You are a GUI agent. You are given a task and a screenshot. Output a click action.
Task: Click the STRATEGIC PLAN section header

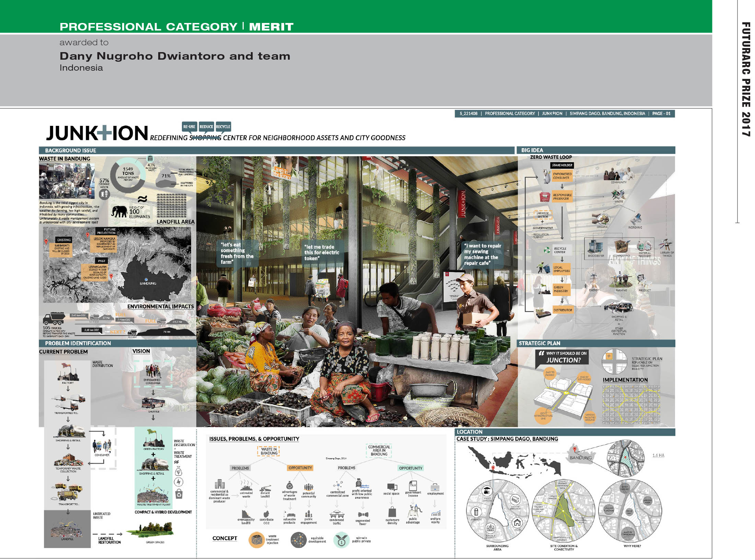pyautogui.click(x=596, y=343)
